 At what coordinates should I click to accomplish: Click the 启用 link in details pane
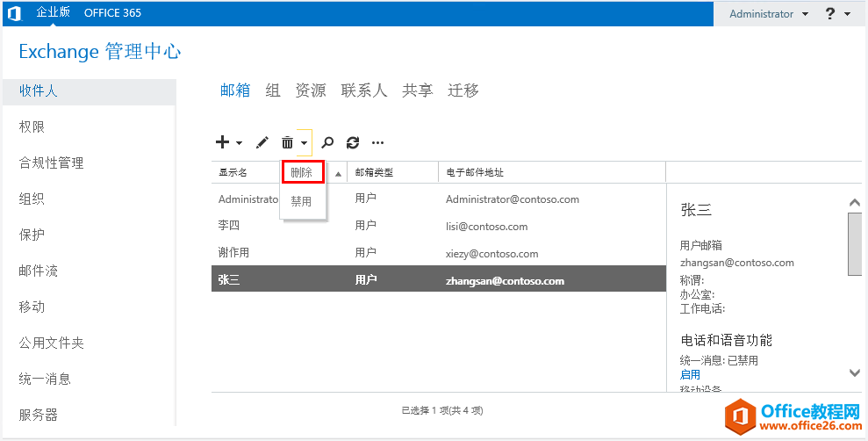[x=690, y=374]
